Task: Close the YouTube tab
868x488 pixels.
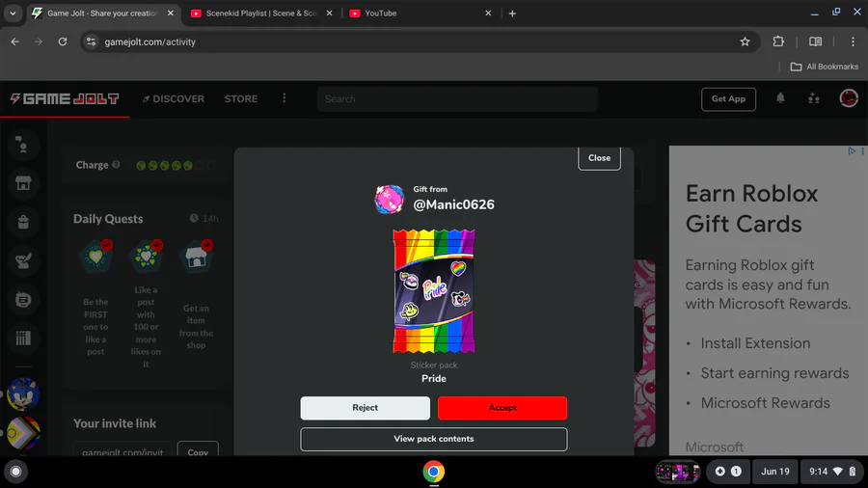Action: [x=488, y=14]
